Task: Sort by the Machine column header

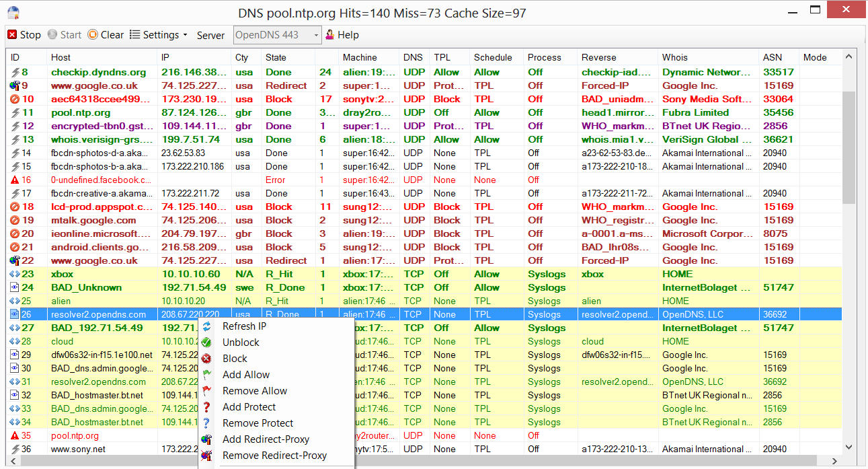Action: point(368,57)
